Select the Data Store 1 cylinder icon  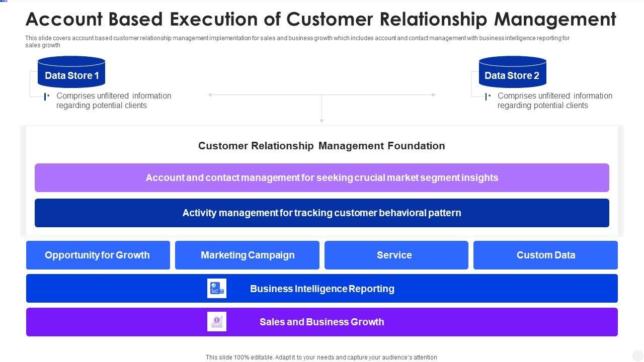(71, 72)
